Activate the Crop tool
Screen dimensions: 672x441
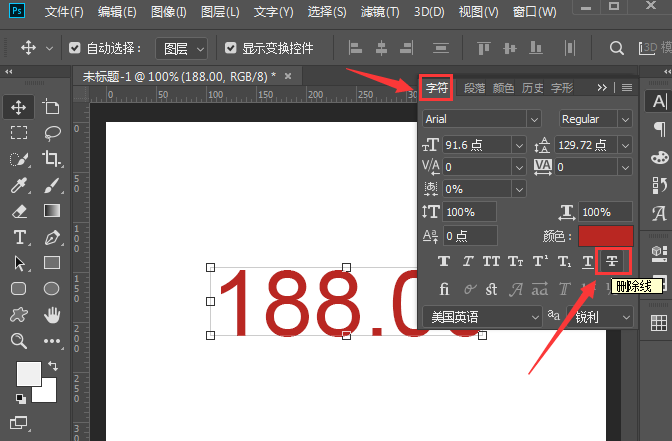(x=52, y=159)
